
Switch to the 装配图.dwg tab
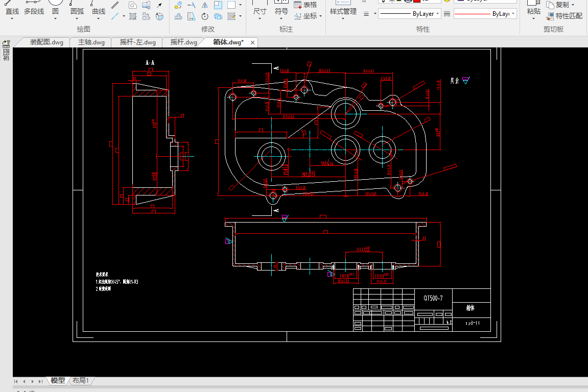point(46,42)
